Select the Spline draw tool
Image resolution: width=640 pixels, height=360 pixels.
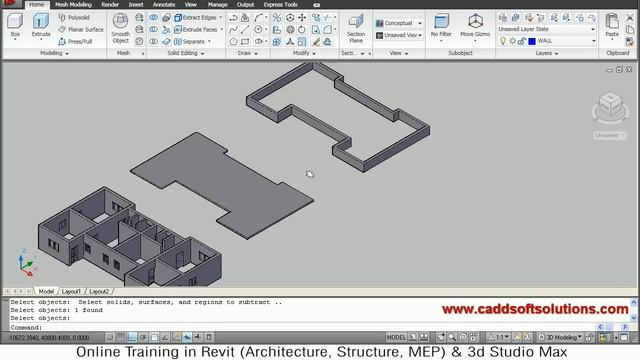coord(233,29)
